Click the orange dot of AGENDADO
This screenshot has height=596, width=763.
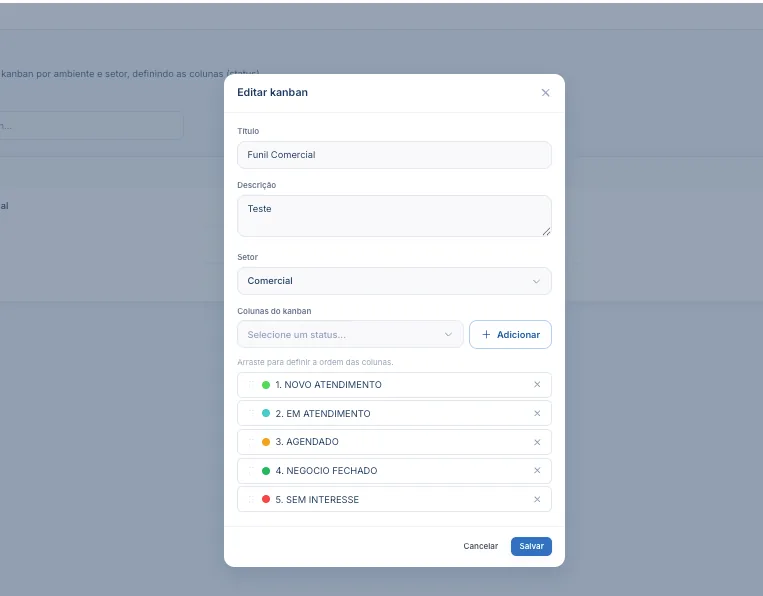coord(266,442)
